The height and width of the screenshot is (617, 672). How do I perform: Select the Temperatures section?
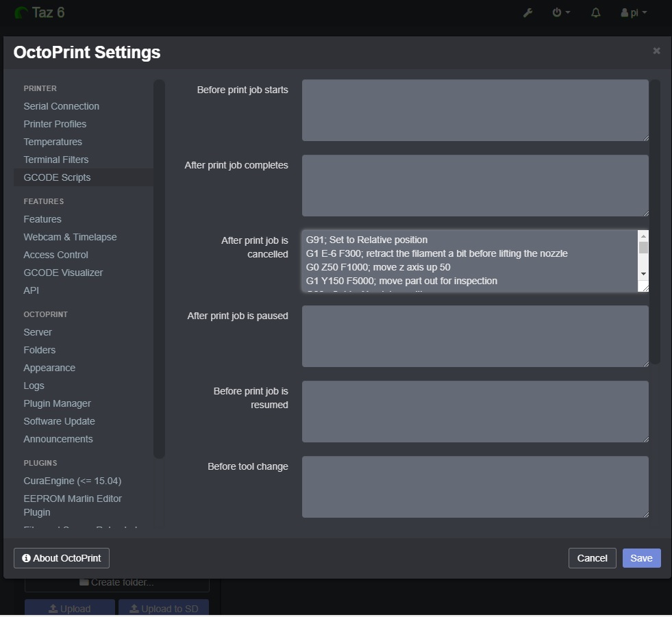53,142
